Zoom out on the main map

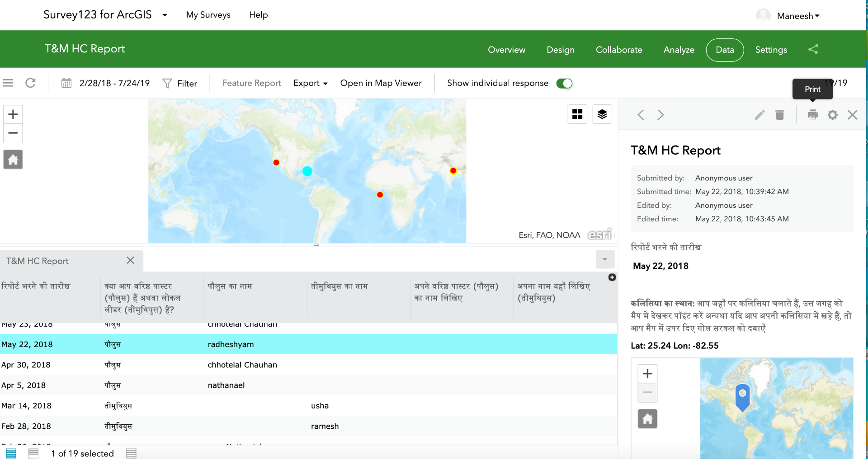pos(13,133)
